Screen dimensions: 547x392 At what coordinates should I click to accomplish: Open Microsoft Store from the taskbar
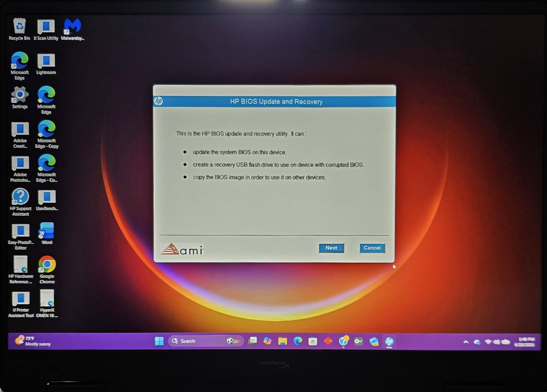click(313, 341)
